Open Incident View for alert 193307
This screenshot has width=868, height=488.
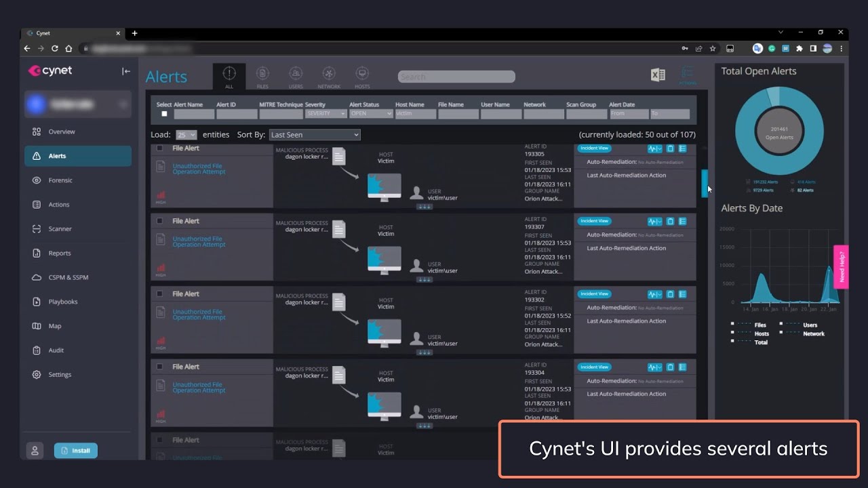tap(594, 221)
